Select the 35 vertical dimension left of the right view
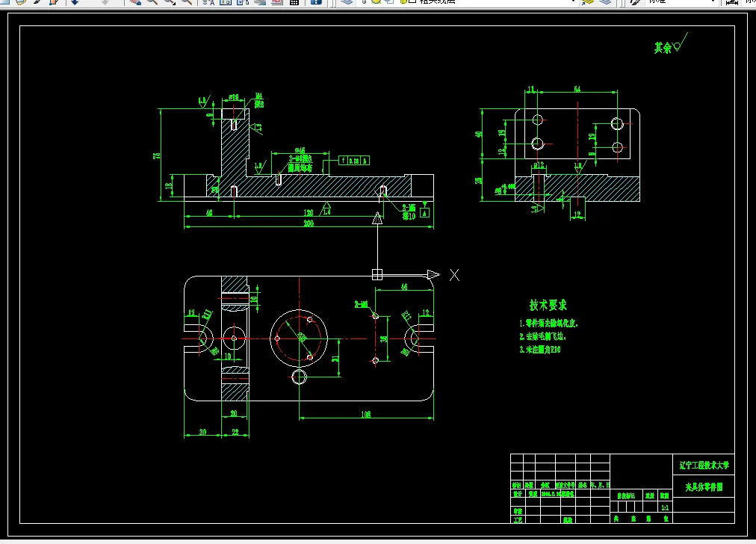Screen dimensions: 756x544 [478, 180]
